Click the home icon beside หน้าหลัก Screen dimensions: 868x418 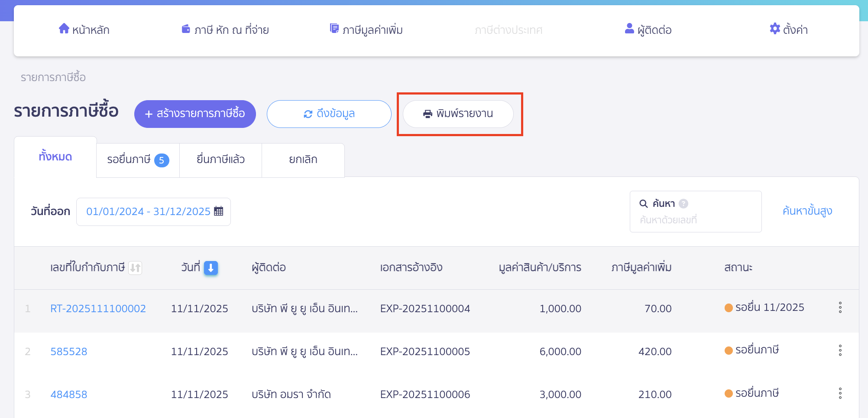[x=64, y=29]
